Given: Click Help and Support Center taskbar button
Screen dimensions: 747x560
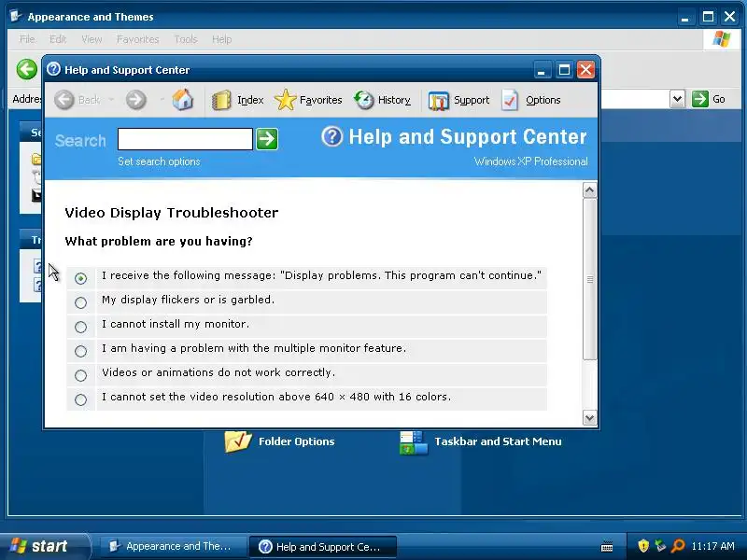Looking at the screenshot, I should 323,546.
